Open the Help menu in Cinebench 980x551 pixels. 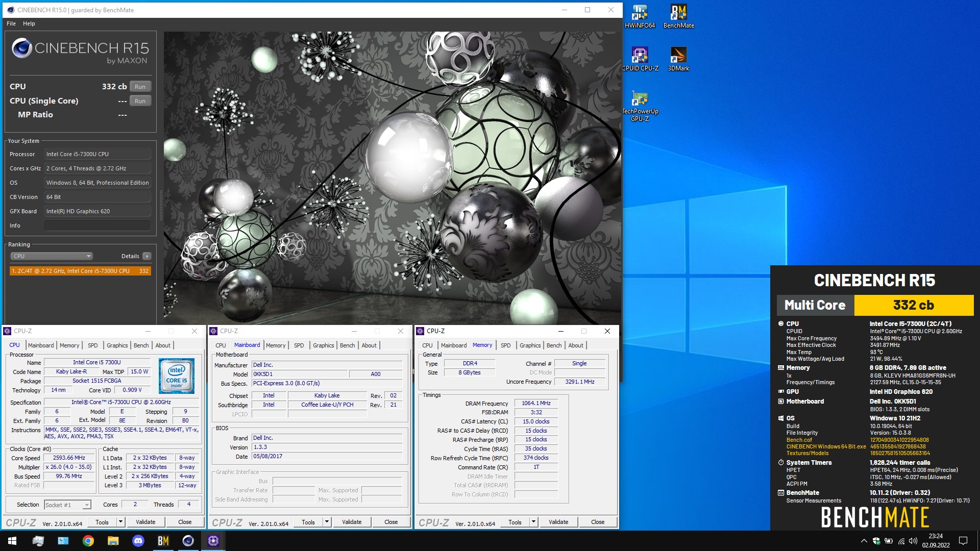pos(29,23)
